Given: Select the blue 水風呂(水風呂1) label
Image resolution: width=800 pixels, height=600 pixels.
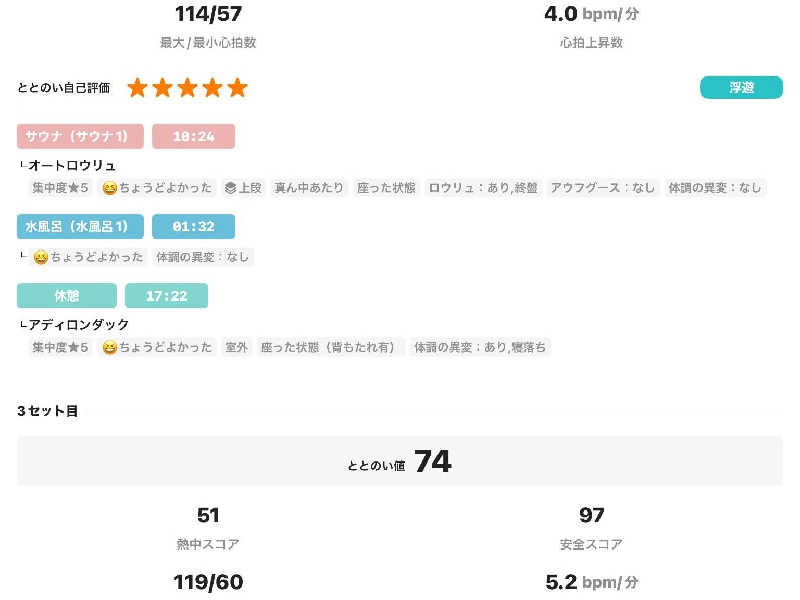Looking at the screenshot, I should coord(80,226).
